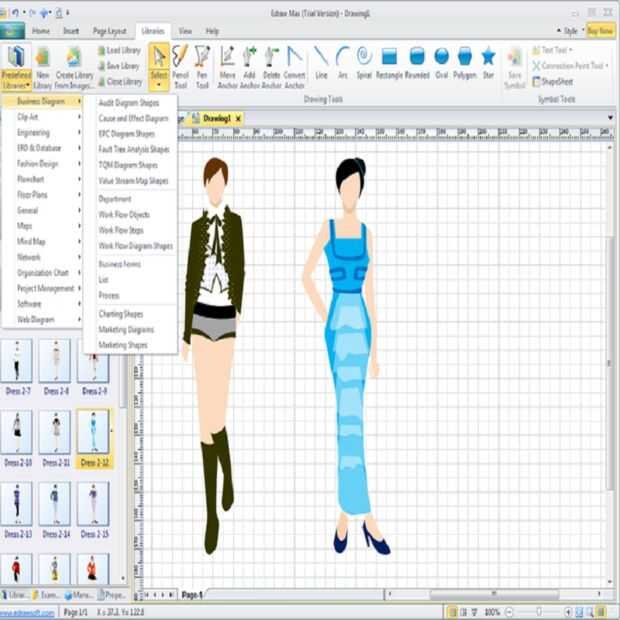Adjust the zoom slider
Image resolution: width=620 pixels, height=620 pixels.
point(539,612)
